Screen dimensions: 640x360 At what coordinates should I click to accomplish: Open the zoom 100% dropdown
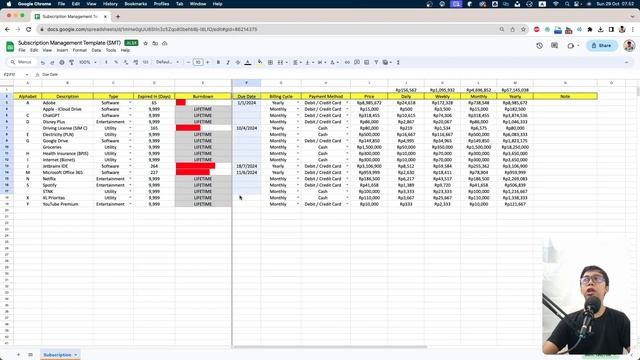coord(88,62)
